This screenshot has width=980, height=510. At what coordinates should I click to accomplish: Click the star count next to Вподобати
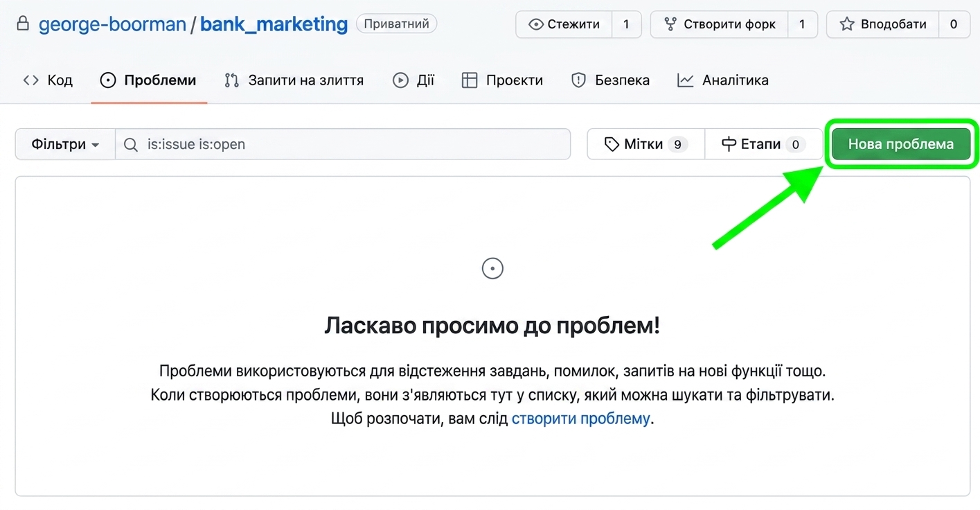(954, 24)
